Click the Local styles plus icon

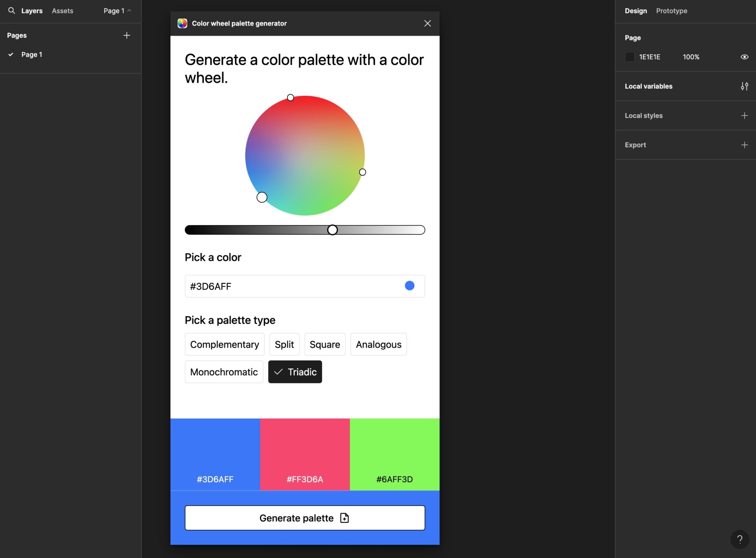click(744, 115)
